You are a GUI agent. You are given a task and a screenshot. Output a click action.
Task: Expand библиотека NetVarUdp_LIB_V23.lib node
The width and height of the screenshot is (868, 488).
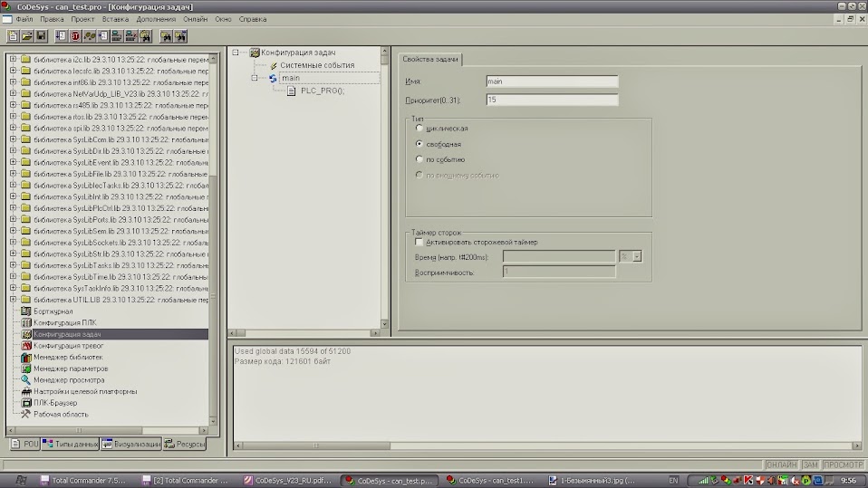coord(14,93)
